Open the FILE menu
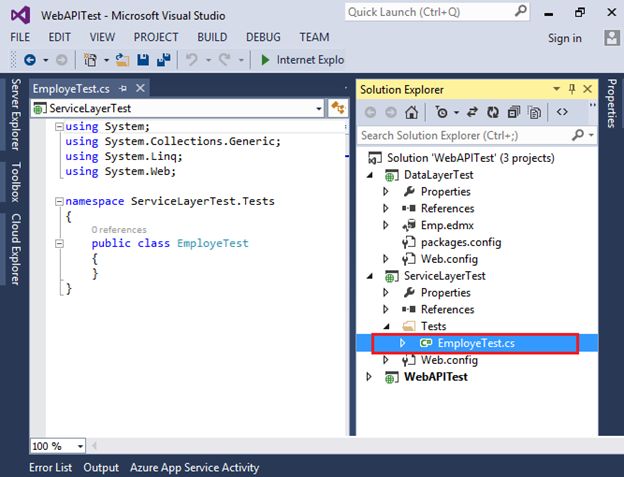This screenshot has width=624, height=477. (20, 37)
